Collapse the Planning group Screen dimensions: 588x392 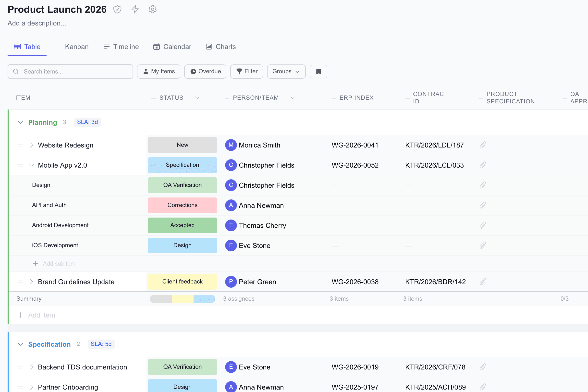pos(21,122)
